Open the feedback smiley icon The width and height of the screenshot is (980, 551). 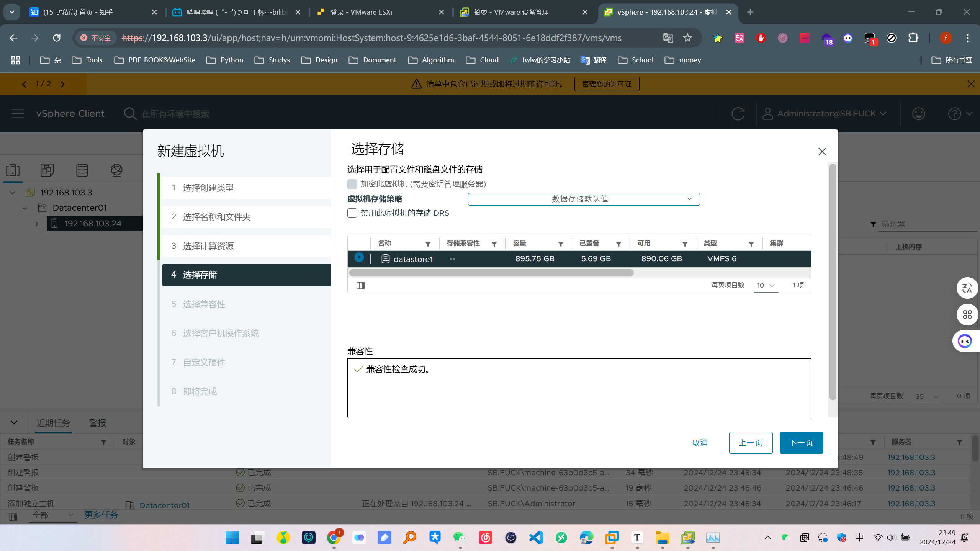pos(918,114)
